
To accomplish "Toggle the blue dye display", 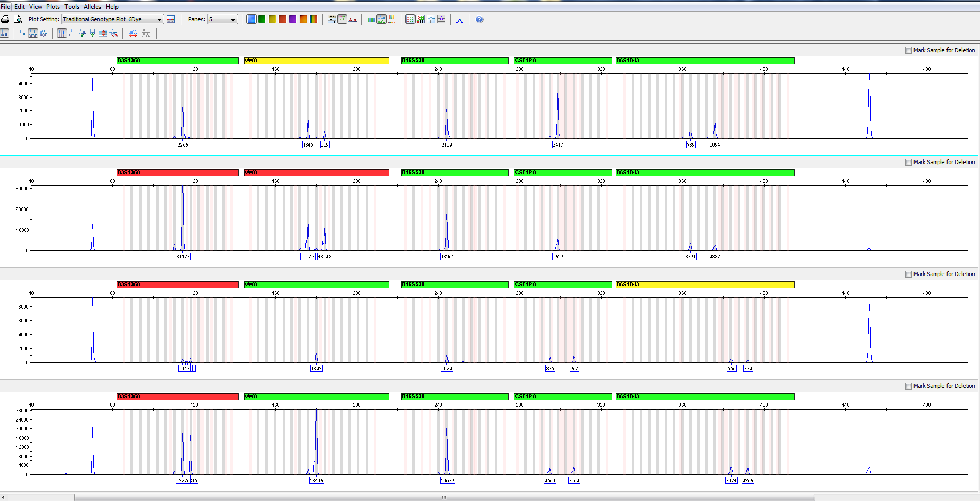I will pos(252,19).
